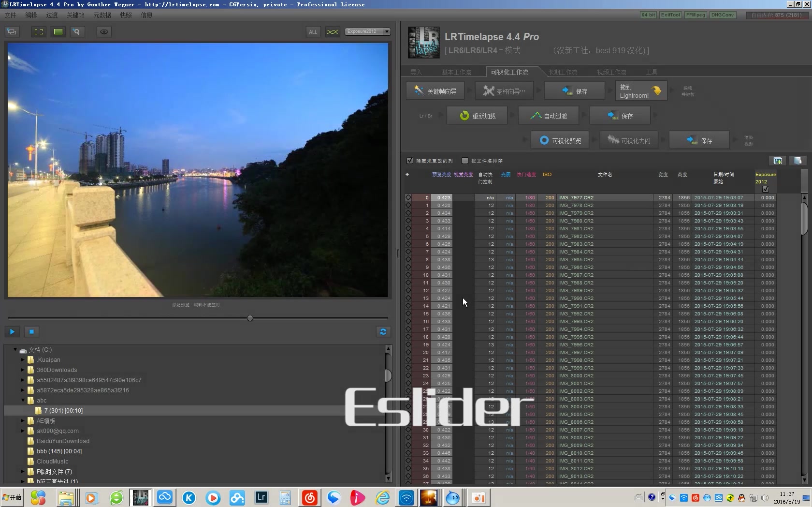This screenshot has height=507, width=812.
Task: Switch to the 长期工作流 tab
Action: point(563,72)
